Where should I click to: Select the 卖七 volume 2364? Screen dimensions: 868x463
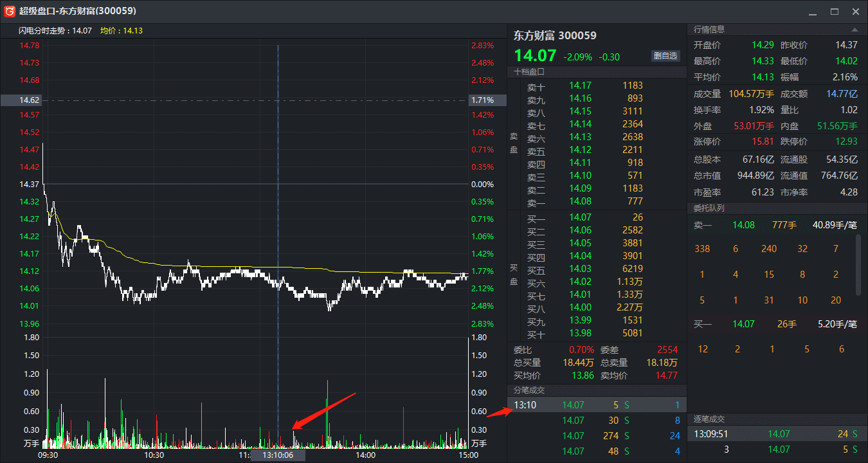point(633,124)
